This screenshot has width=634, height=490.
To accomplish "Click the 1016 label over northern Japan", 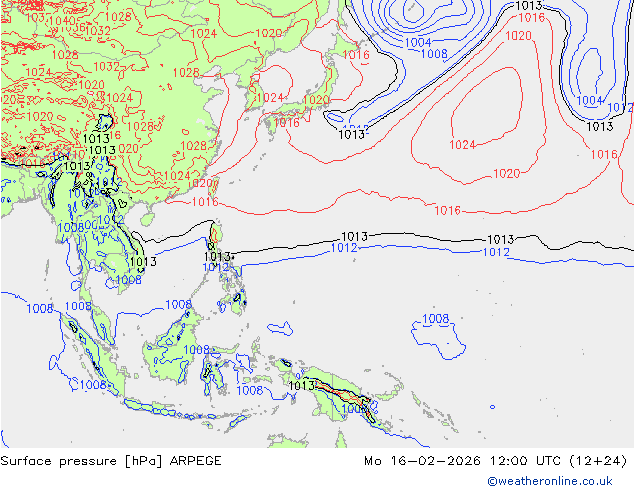I will (356, 55).
